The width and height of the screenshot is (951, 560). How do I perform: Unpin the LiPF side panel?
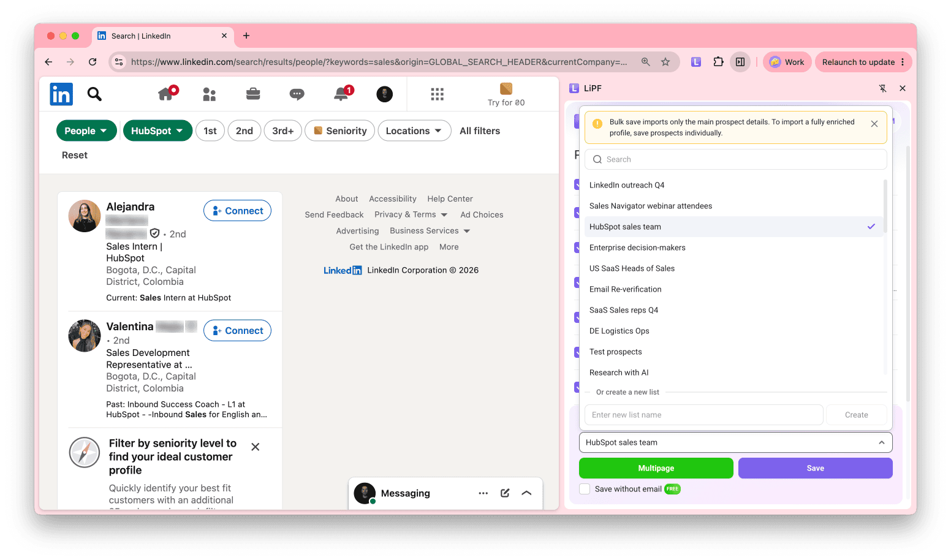tap(883, 88)
